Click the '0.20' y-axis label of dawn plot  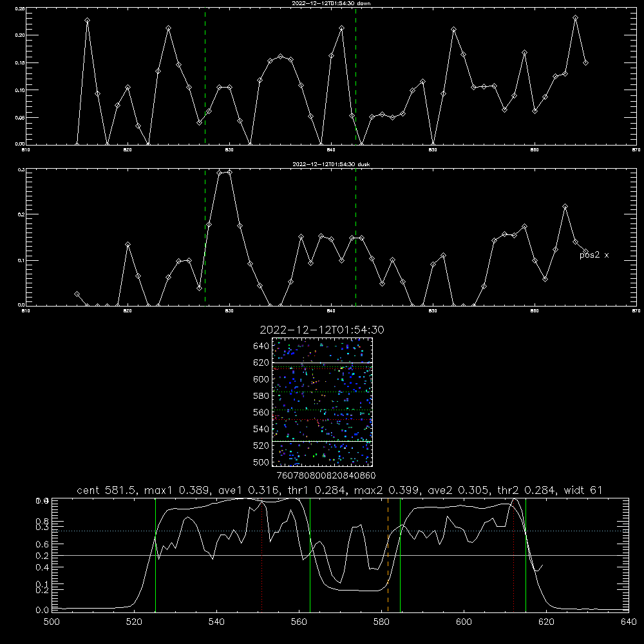click(x=20, y=35)
